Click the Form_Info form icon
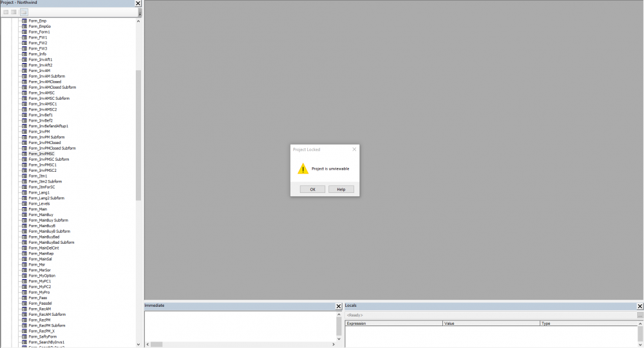644x348 pixels. coord(24,54)
